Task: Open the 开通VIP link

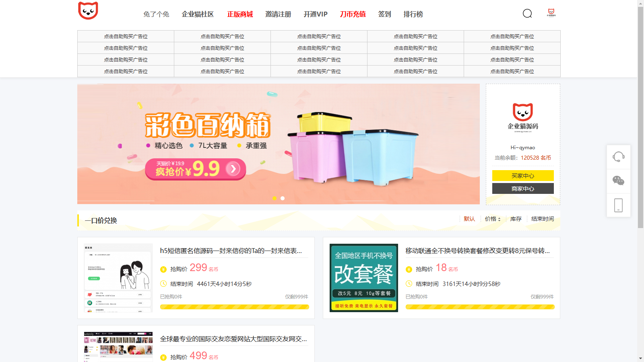Action: (x=316, y=14)
